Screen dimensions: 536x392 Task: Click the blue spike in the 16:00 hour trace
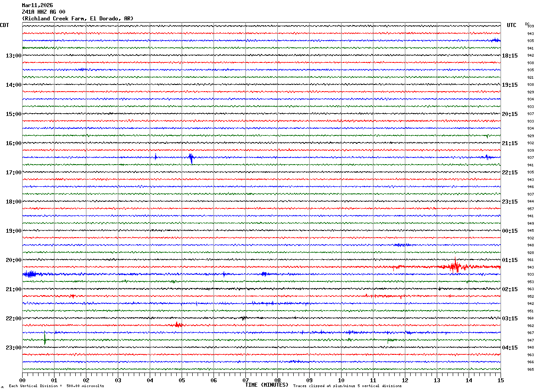pos(191,158)
